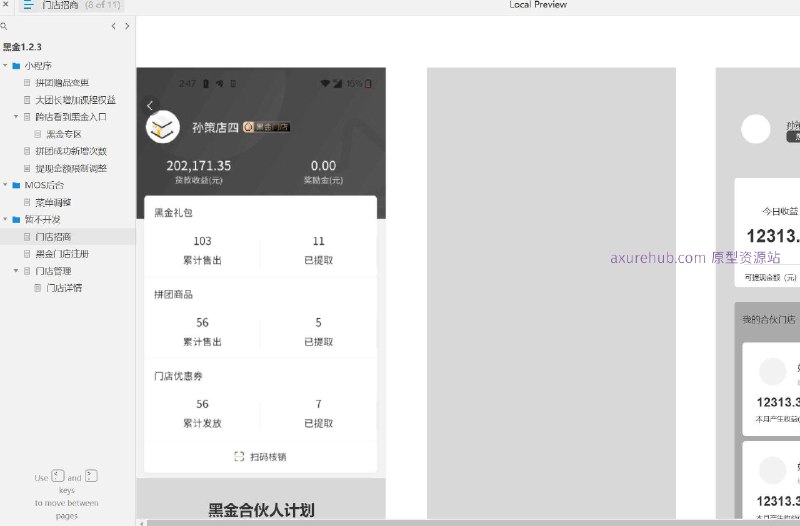Viewport: 800px width, 526px height.
Task: Click the 11 已提取 value under 黑金礼包
Action: pos(318,241)
